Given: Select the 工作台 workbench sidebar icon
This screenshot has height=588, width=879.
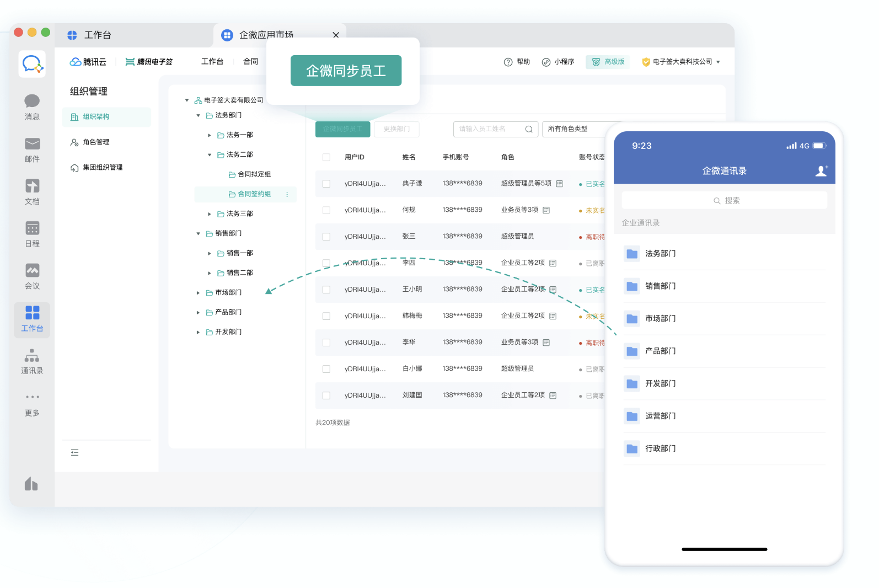Looking at the screenshot, I should click(32, 313).
